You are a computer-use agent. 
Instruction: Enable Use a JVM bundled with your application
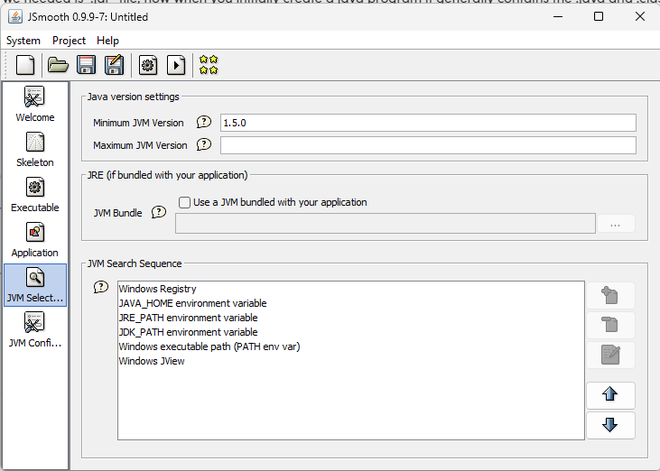point(184,202)
